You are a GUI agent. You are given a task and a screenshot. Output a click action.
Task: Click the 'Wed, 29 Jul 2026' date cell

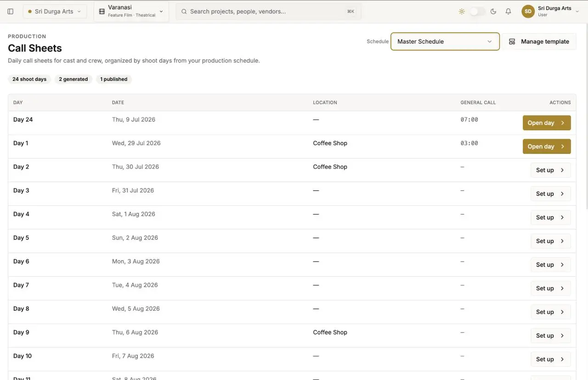point(136,143)
